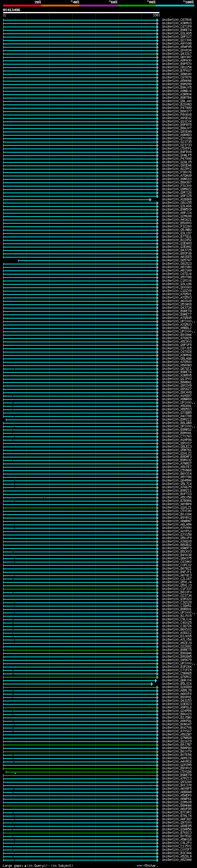The width and height of the screenshot is (197, 868).
Task: Select the UniRef100_Q43153 label
Action: click(177, 700)
